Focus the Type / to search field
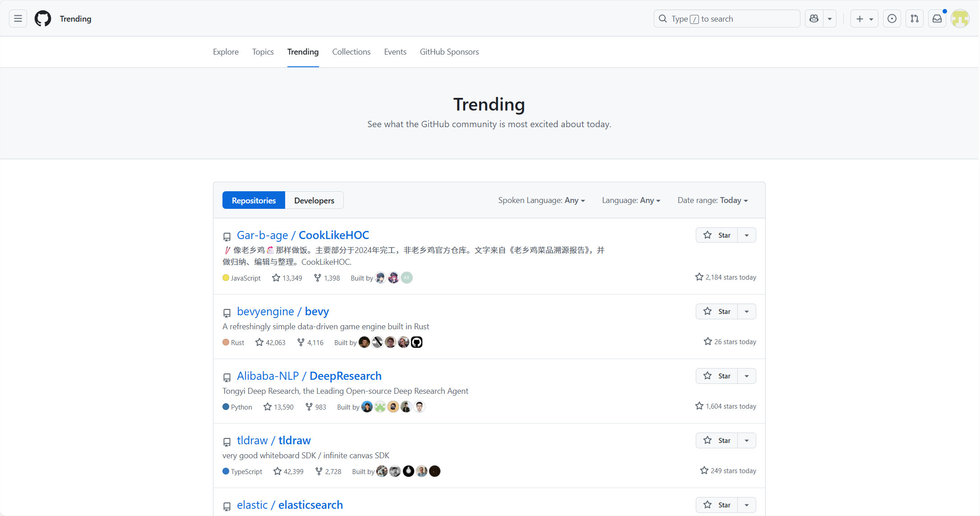Viewport: 980px width, 516px height. (x=726, y=18)
